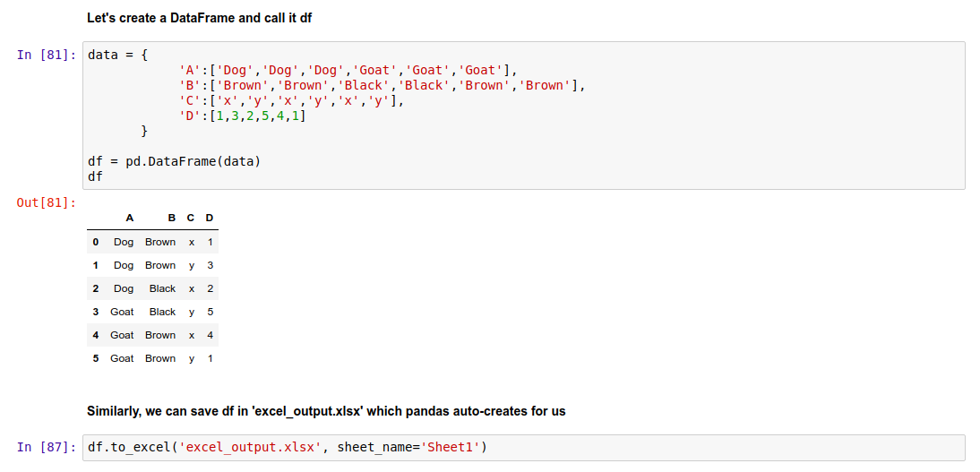Click the 'Goat' cell in row 4
This screenshot has height=472, width=980.
tap(122, 335)
